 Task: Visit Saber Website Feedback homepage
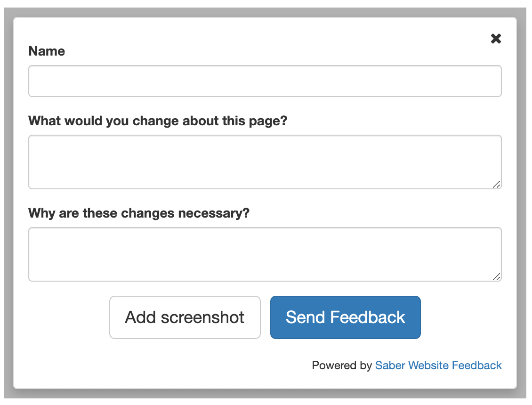pos(438,365)
